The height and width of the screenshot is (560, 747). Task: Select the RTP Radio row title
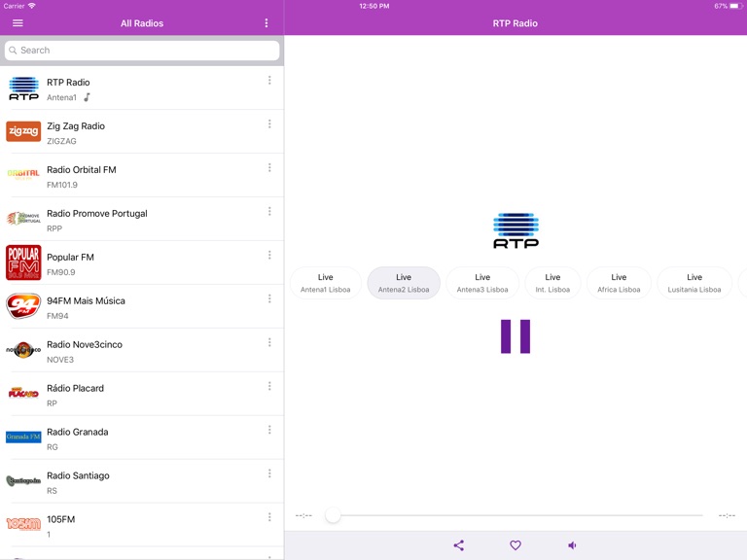point(68,83)
